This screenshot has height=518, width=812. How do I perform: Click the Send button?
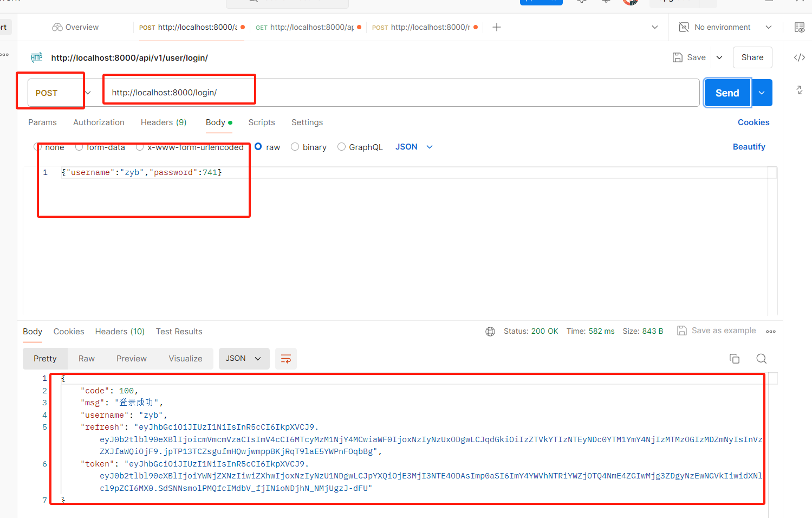coord(727,93)
